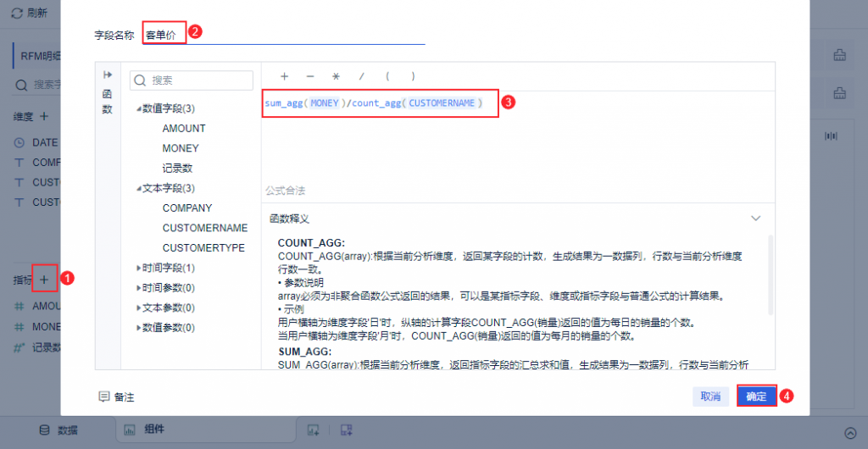
Task: Add a new indicator with plus icon
Action: pos(44,280)
